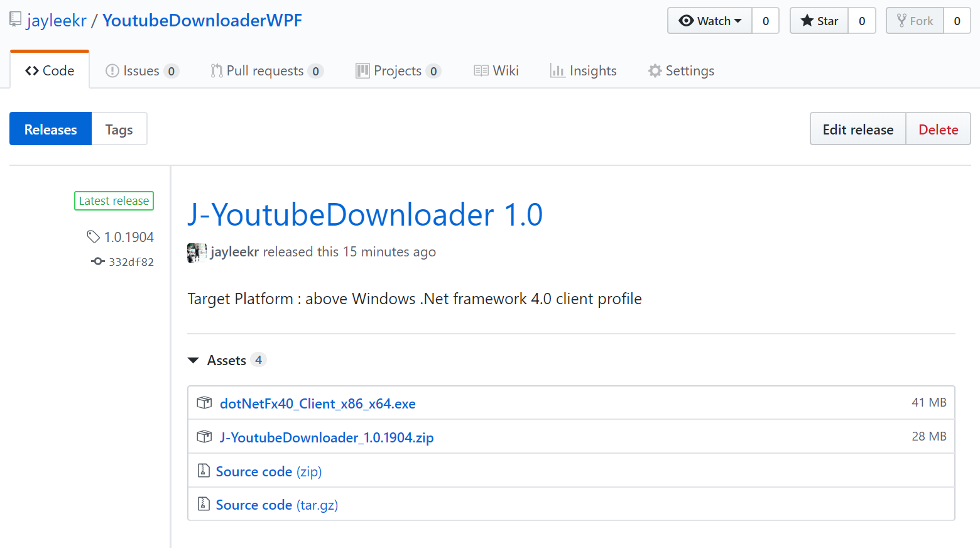Click the commit icon beside 332df82

coord(98,261)
